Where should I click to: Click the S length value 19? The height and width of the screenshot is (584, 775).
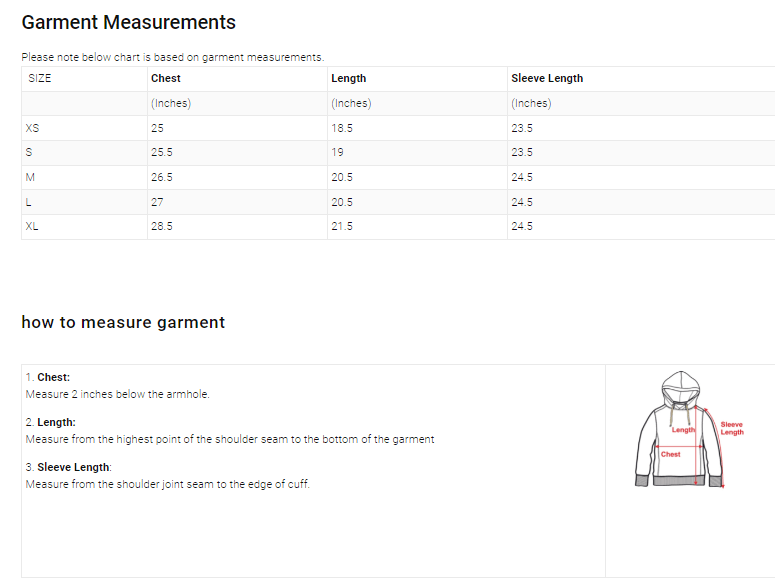[x=337, y=152]
